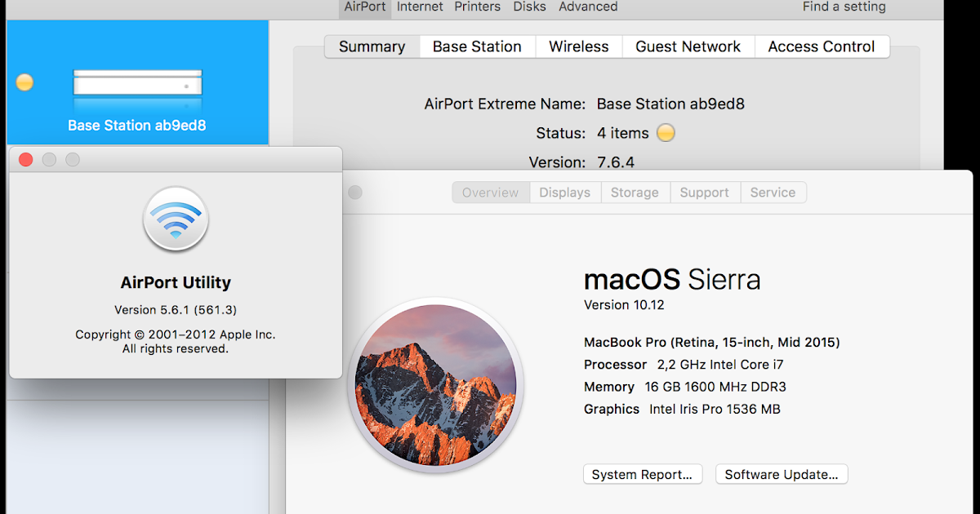Viewport: 980px width, 514px height.
Task: Select the Storage tab in About This Mac
Action: point(635,193)
